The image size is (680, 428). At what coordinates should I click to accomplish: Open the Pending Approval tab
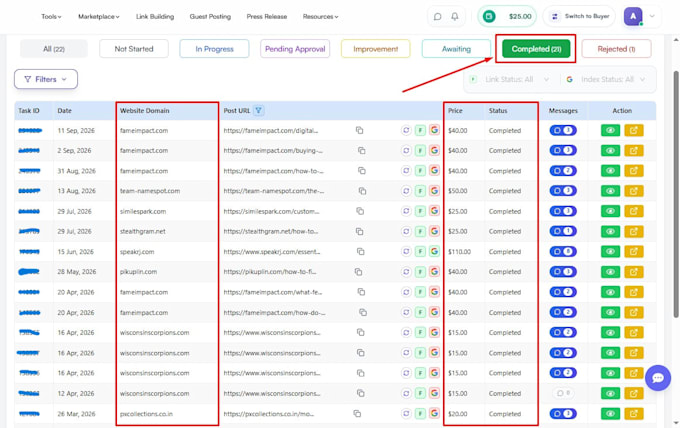(295, 49)
